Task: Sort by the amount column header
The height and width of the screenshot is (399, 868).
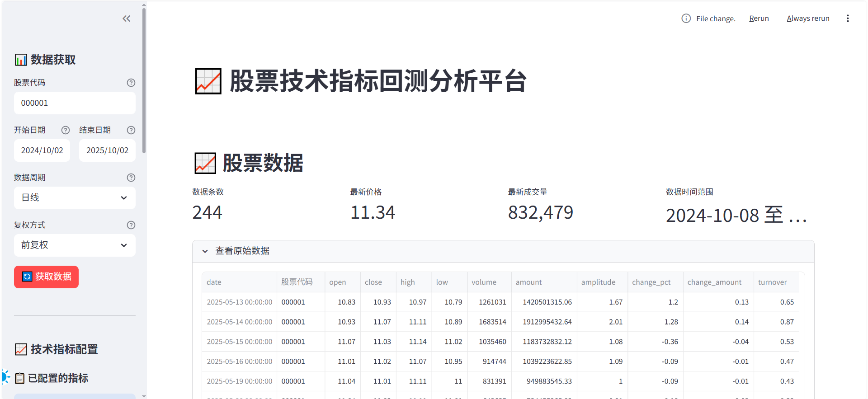Action: pyautogui.click(x=544, y=282)
